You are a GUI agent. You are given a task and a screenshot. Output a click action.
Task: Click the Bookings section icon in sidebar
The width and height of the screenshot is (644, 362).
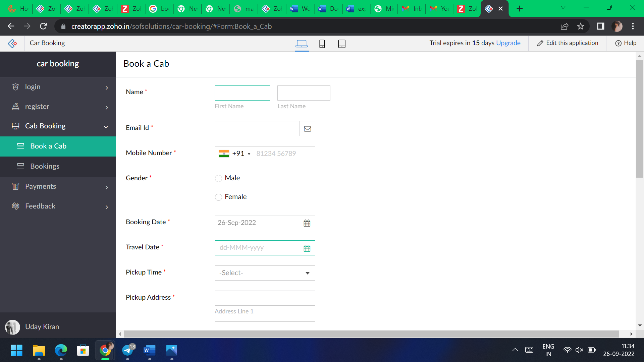(x=20, y=166)
